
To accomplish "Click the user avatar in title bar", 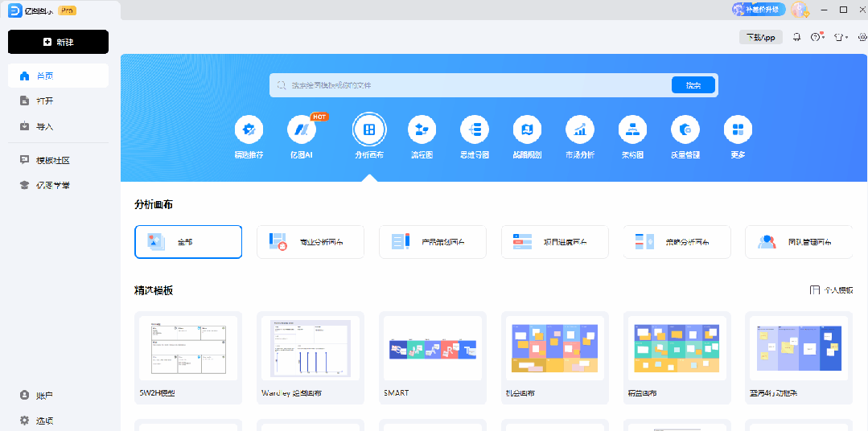I will point(798,10).
